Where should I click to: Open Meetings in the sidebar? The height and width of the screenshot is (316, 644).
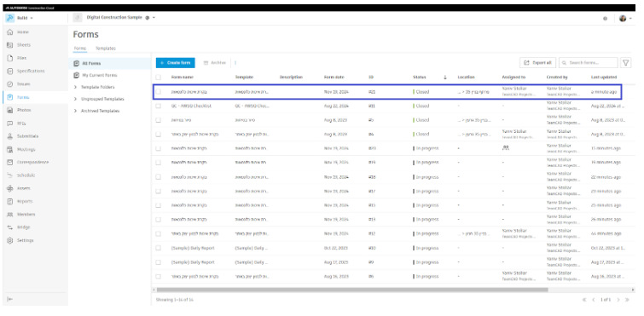[26, 149]
